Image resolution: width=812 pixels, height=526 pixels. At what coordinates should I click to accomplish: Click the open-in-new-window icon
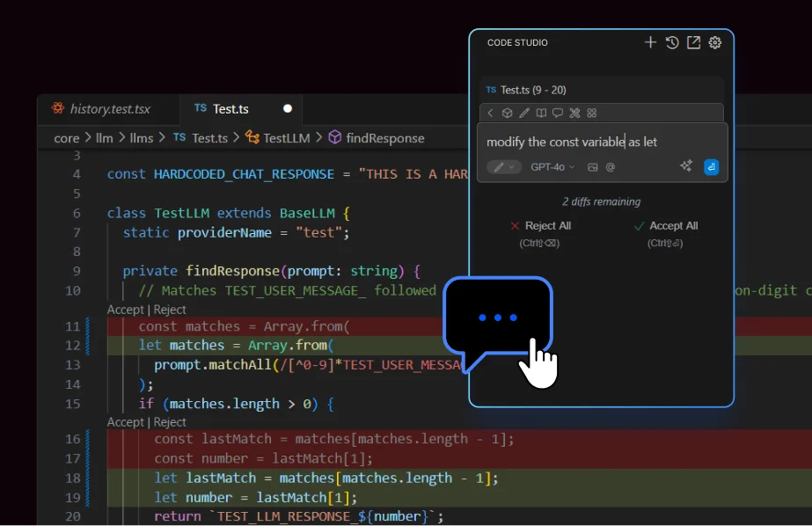pyautogui.click(x=693, y=42)
